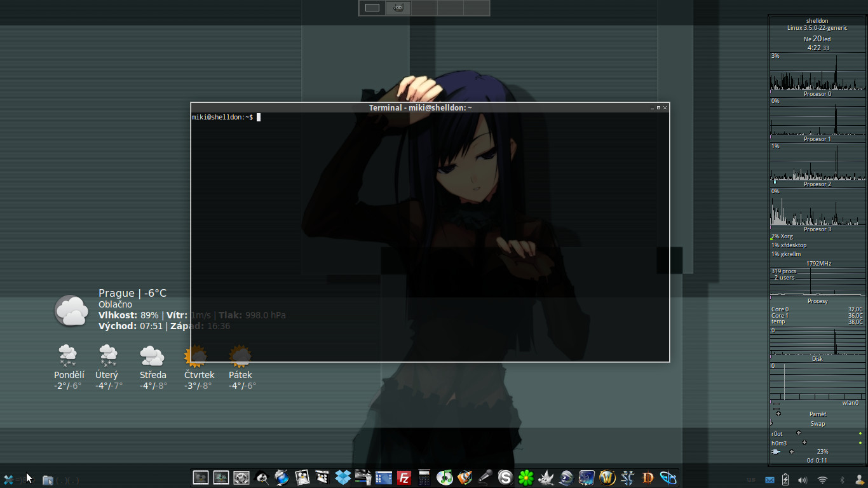The image size is (868, 488).
Task: Switch to the second workspace with GIMP
Action: coord(398,8)
